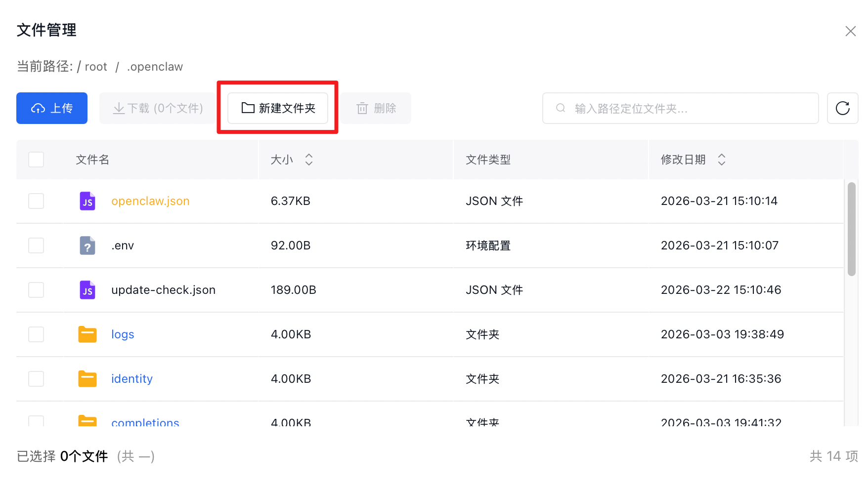The height and width of the screenshot is (487, 868).
Task: Click the identity folder icon
Action: click(87, 379)
